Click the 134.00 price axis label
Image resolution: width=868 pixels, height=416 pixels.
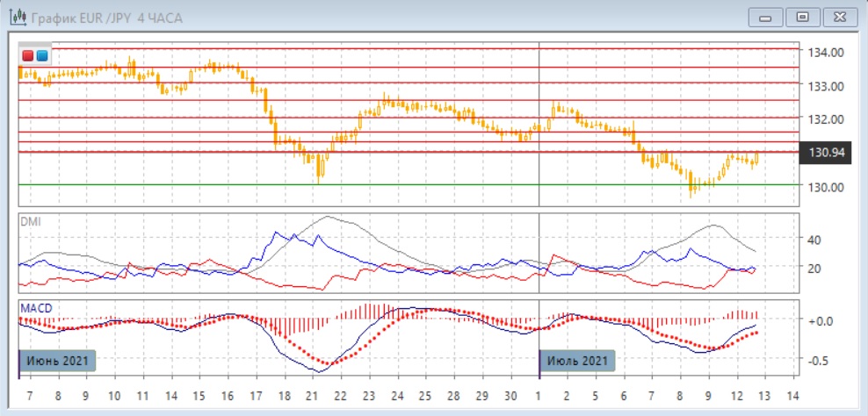tap(826, 53)
